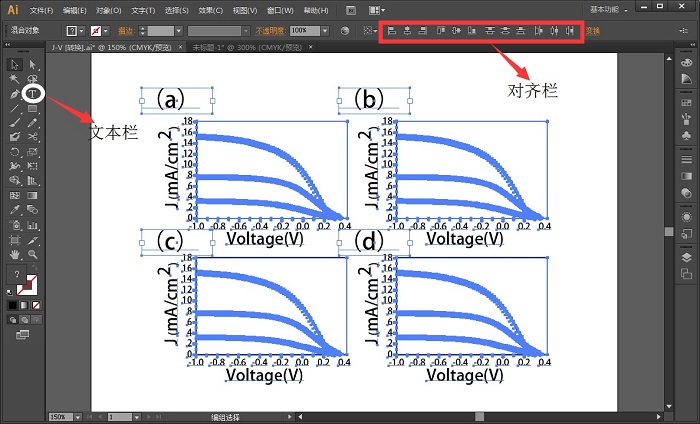Select the Rotate tool
The height and width of the screenshot is (424, 700).
coord(14,152)
